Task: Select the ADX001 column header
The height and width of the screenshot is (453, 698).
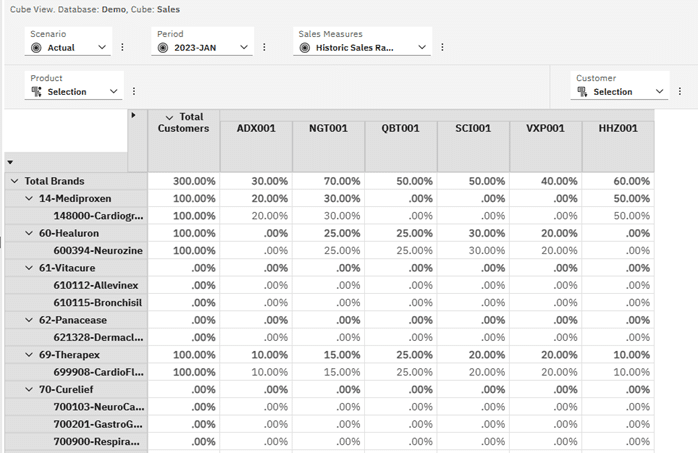Action: tap(256, 146)
